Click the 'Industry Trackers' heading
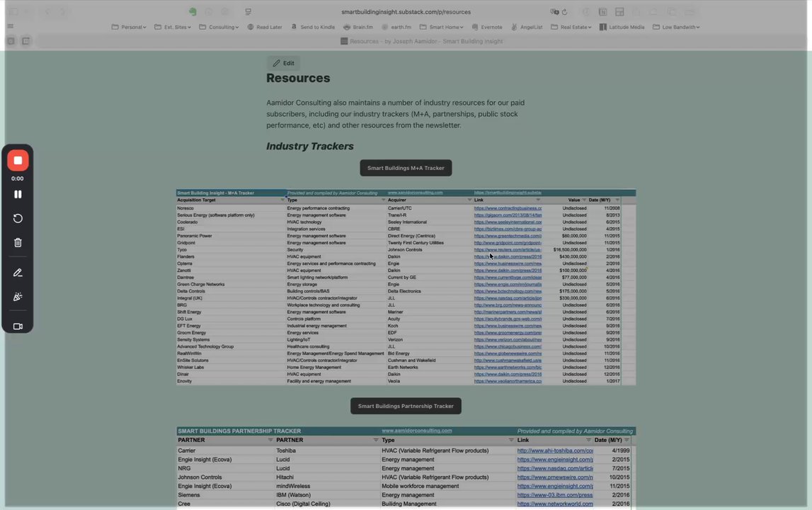 (x=309, y=146)
